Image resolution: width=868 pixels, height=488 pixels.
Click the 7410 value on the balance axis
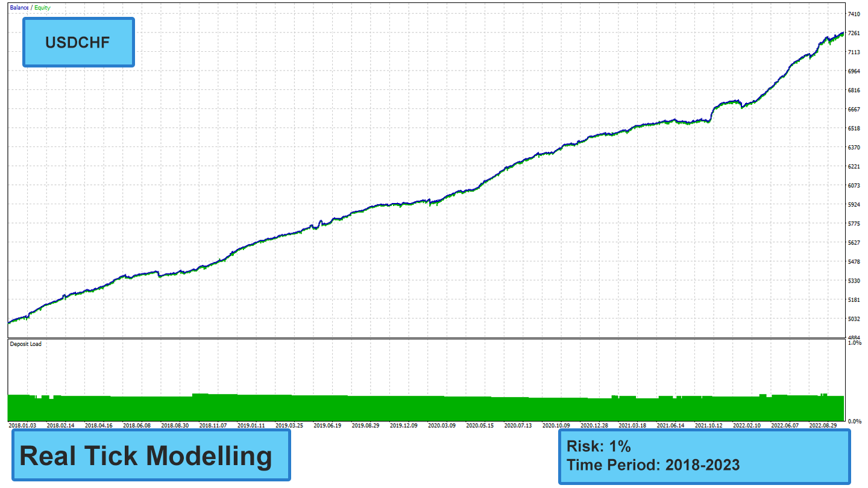[854, 14]
